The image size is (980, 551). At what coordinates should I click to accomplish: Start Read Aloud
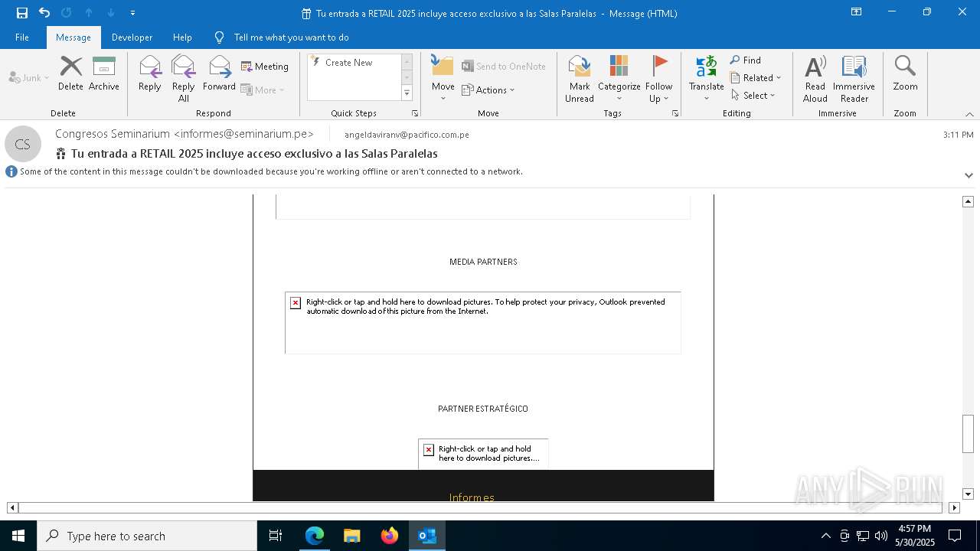pyautogui.click(x=815, y=78)
